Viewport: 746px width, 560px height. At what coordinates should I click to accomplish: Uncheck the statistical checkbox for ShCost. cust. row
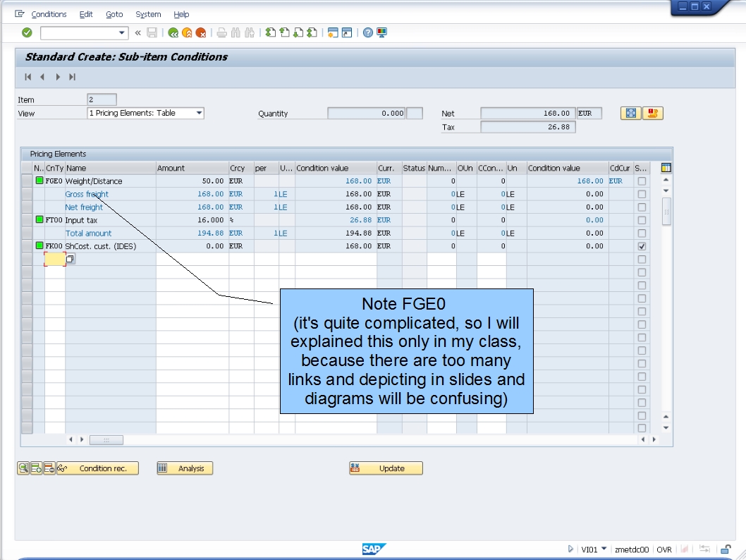[x=641, y=245]
